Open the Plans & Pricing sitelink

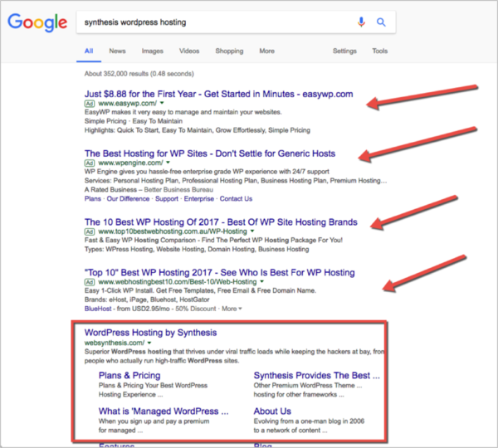[x=129, y=375]
